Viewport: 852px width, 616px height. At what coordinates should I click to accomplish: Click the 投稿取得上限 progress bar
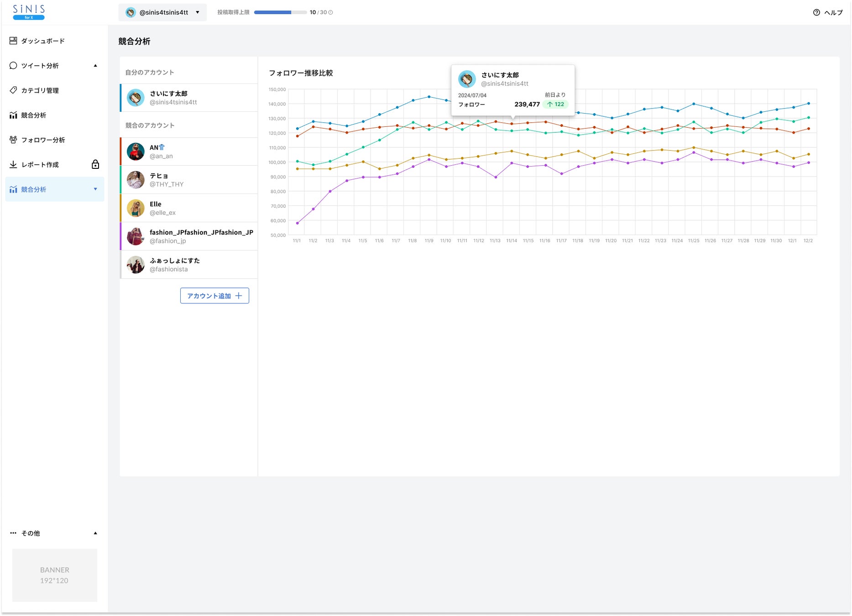[280, 12]
